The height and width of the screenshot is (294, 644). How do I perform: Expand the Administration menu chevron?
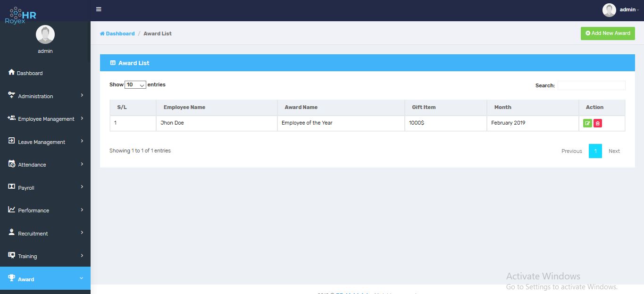click(82, 95)
